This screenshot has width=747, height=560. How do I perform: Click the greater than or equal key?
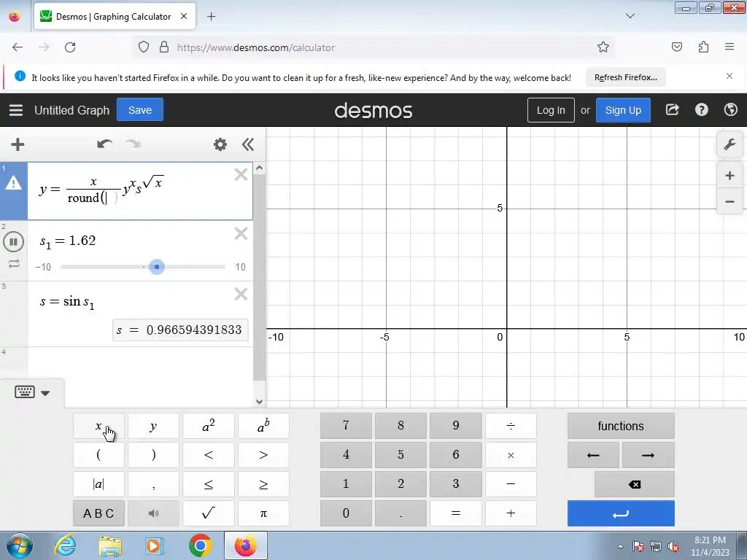point(263,484)
